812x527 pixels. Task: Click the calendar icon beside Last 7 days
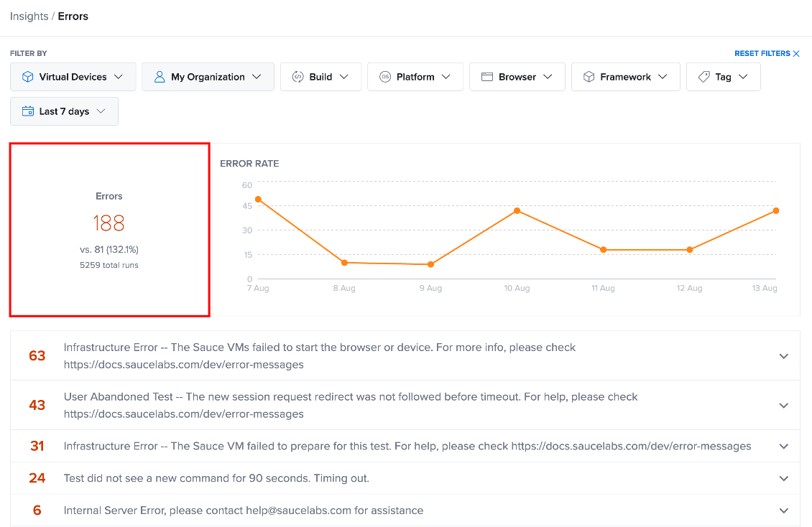click(x=28, y=111)
